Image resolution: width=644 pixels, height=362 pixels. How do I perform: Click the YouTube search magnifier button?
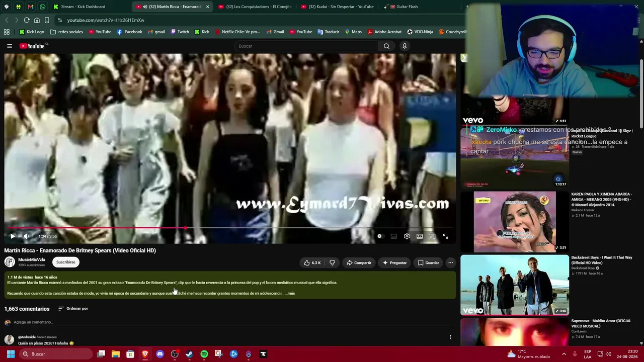pyautogui.click(x=386, y=46)
